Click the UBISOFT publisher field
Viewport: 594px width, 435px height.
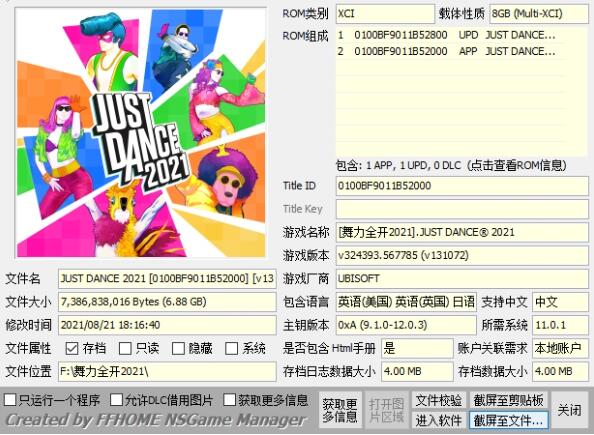462,279
